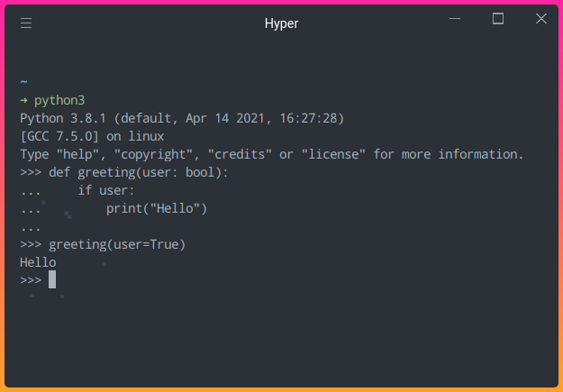The image size is (563, 392).
Task: Click the block cursor at the prompt
Action: (52, 280)
